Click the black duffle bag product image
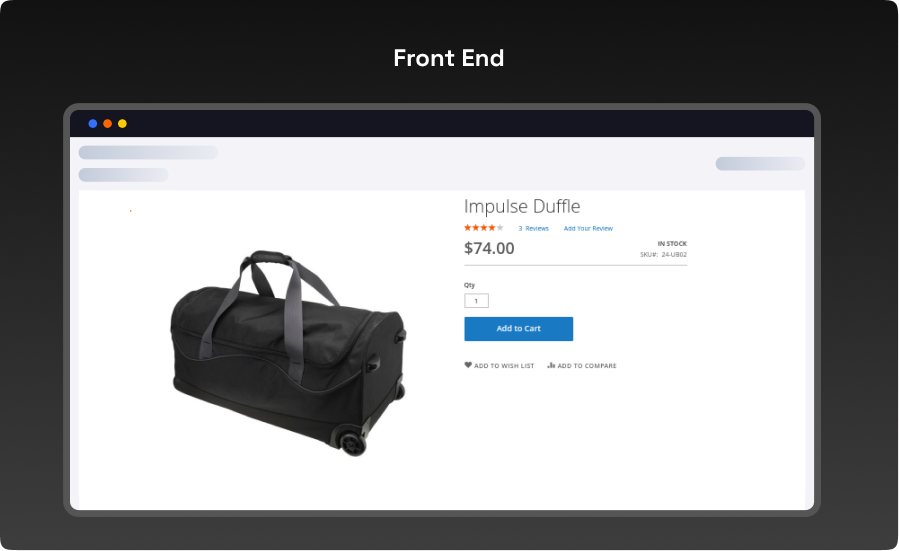 pos(288,352)
